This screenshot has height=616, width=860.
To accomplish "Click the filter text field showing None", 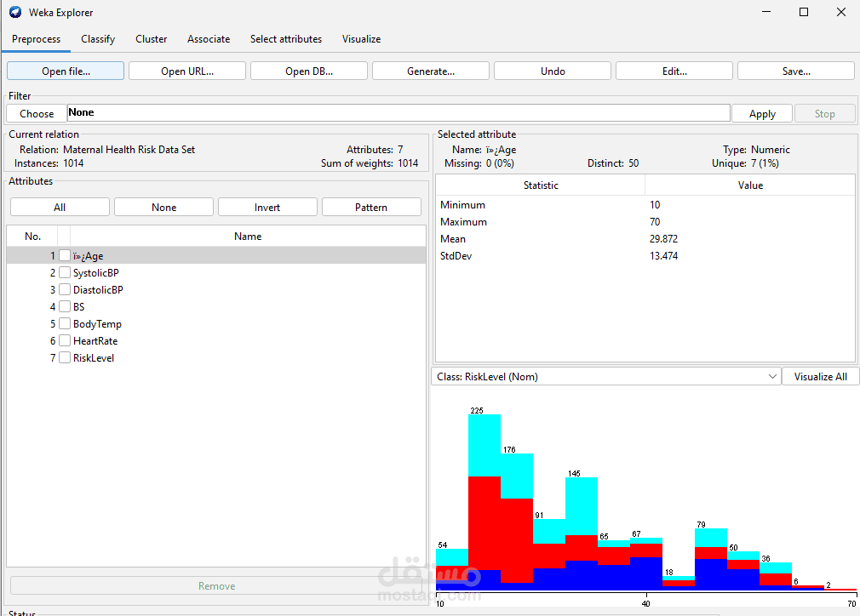I will tap(398, 113).
